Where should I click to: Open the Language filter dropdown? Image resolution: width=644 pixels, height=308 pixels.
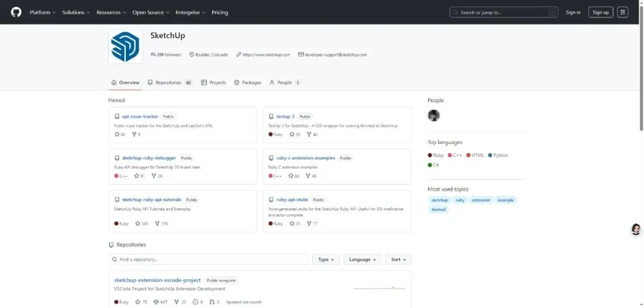[363, 260]
